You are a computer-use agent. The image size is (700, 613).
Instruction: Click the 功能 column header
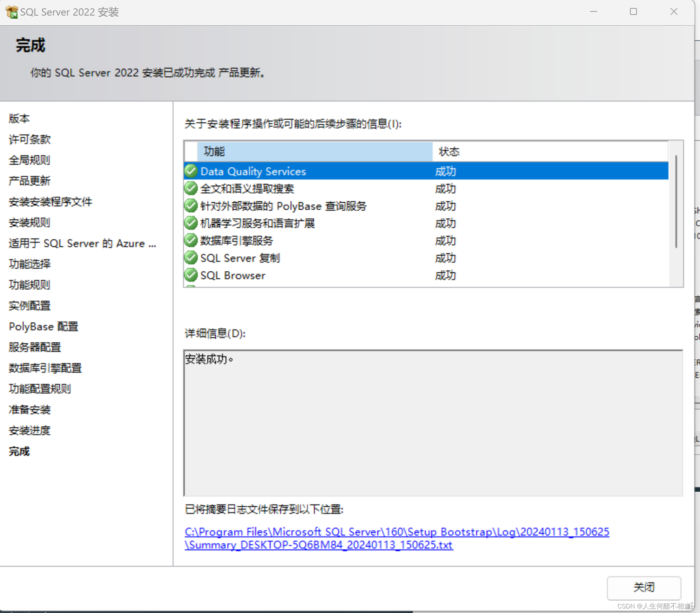tap(315, 151)
